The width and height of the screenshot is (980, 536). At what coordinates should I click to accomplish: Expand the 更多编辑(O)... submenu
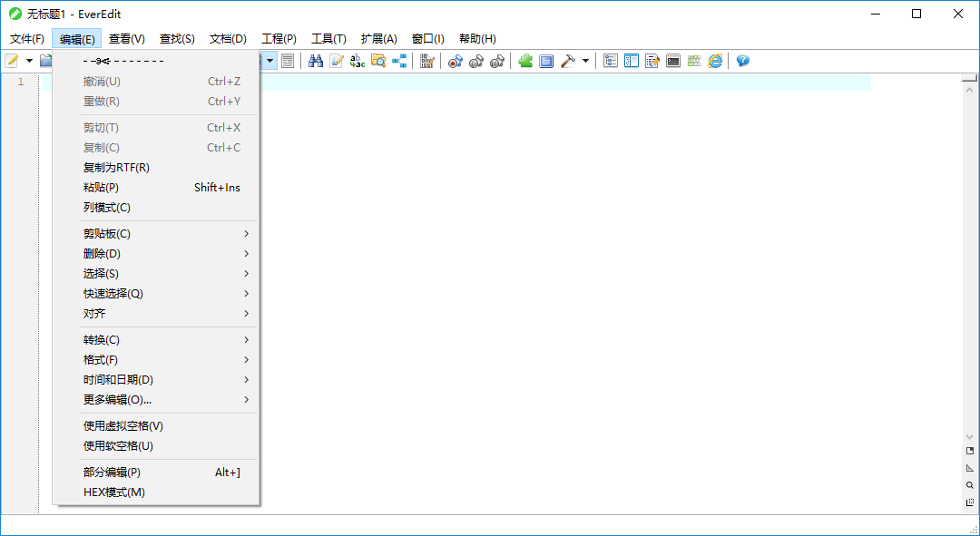(156, 400)
